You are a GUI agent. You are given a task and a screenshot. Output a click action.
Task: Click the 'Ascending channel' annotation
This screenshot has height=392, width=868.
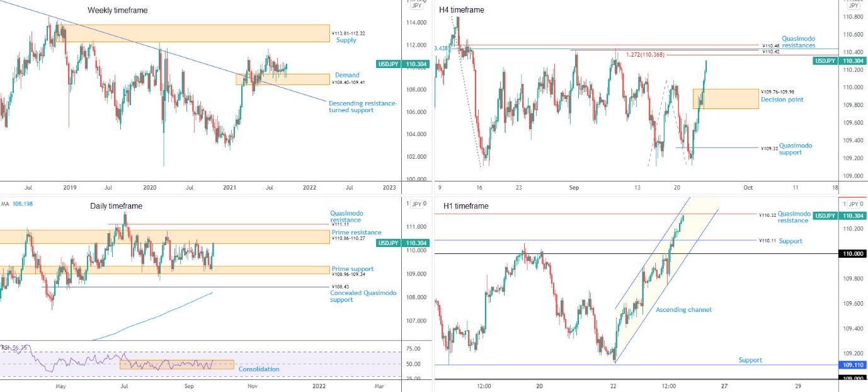click(683, 310)
